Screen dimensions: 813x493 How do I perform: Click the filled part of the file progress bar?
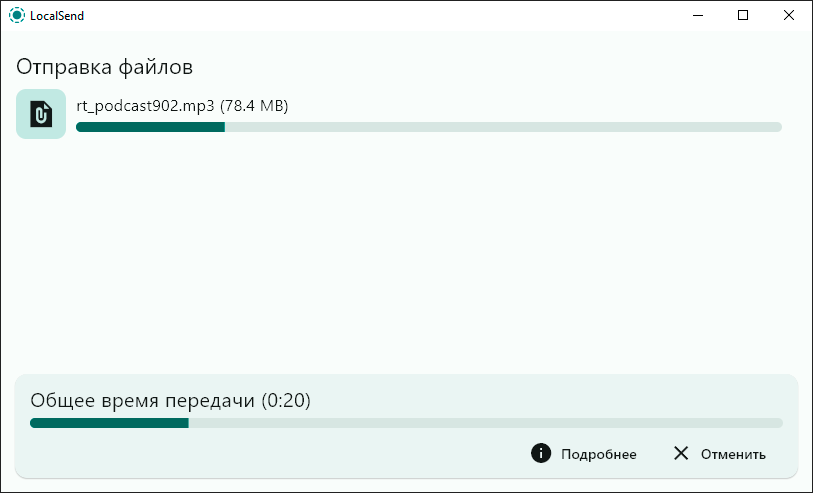tap(150, 127)
